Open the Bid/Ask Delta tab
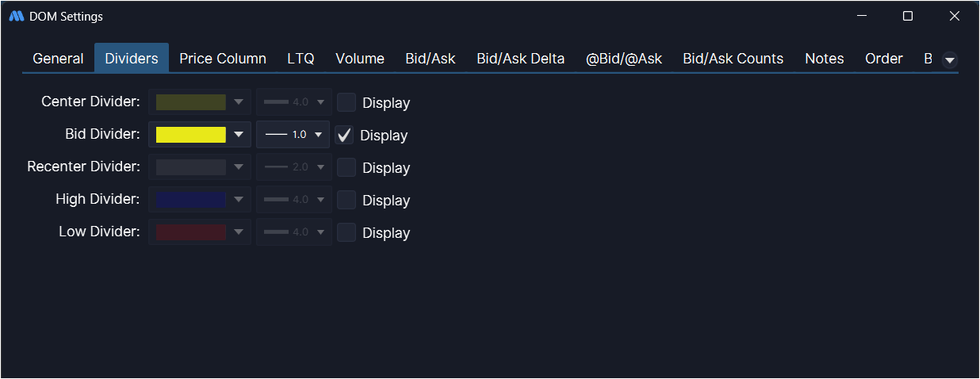980x379 pixels. (x=521, y=59)
